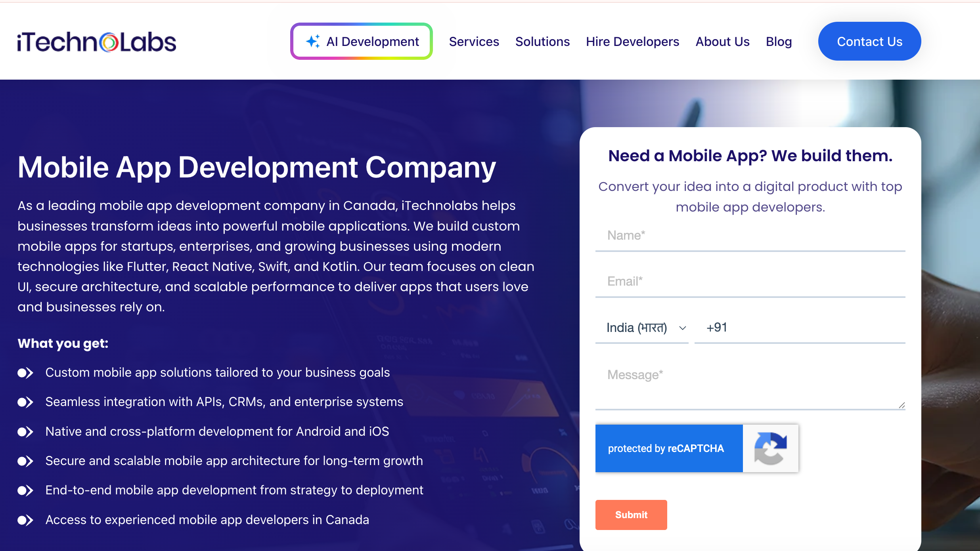Viewport: 980px width, 551px height.
Task: Click bullet icon beside Seamless integration
Action: pos(25,402)
